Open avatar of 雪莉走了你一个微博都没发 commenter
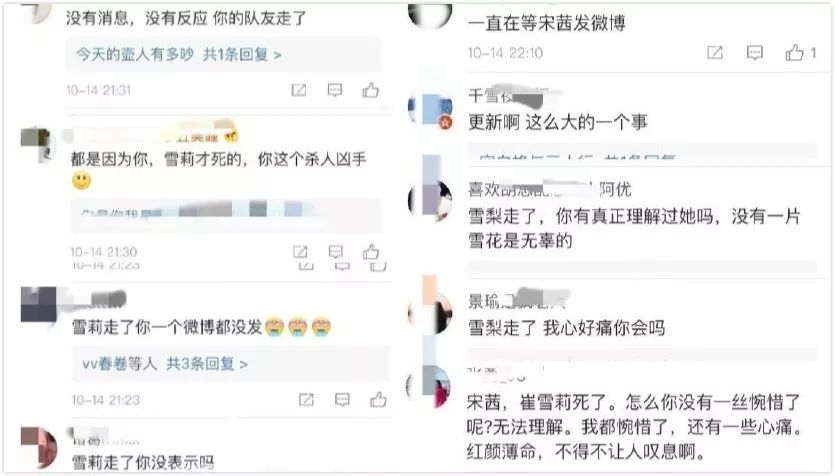Screen dimensions: 835x476 (39, 305)
